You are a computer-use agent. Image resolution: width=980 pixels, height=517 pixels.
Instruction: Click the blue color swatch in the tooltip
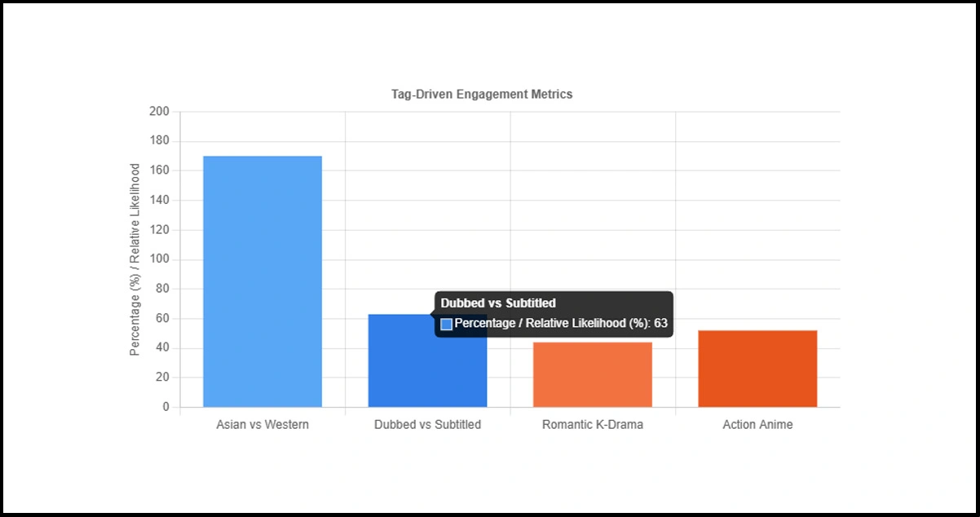coord(447,325)
